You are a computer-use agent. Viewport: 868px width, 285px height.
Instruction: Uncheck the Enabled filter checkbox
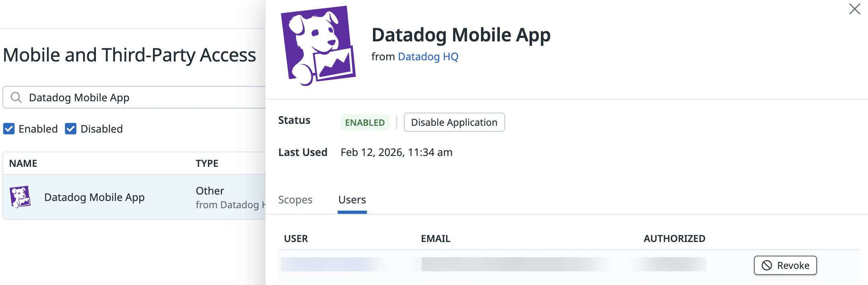click(x=9, y=129)
